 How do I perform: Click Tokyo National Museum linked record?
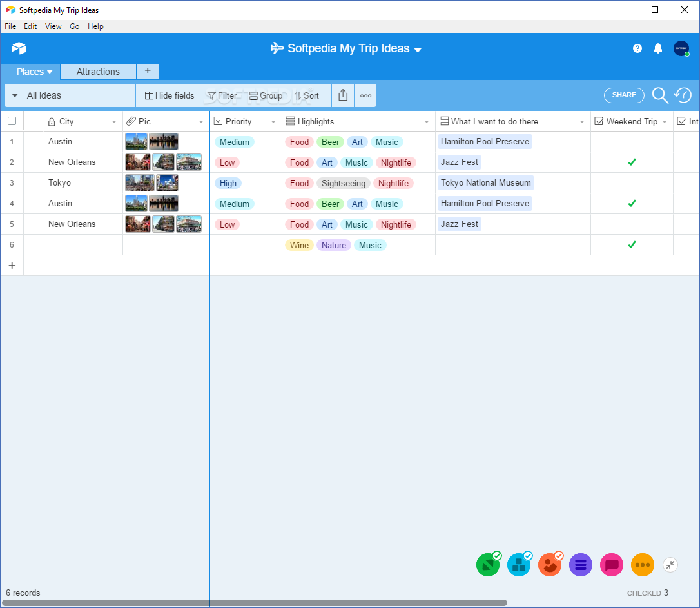pos(486,182)
